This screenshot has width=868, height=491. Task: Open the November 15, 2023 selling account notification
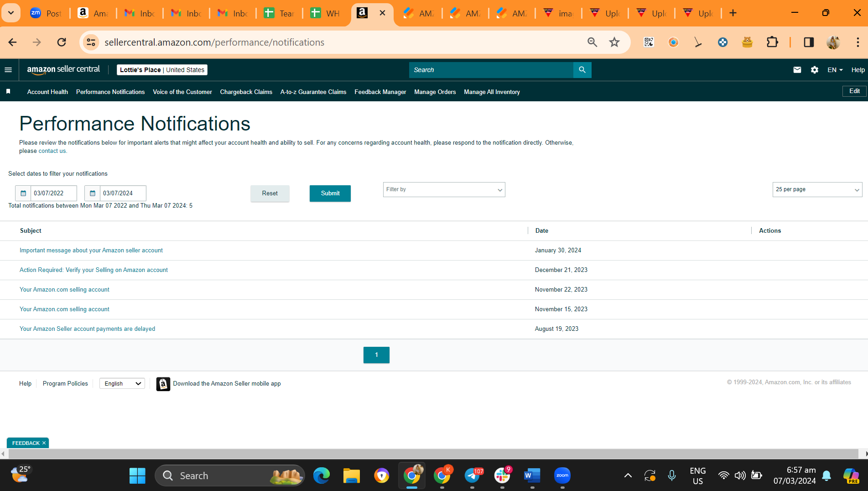coord(64,309)
